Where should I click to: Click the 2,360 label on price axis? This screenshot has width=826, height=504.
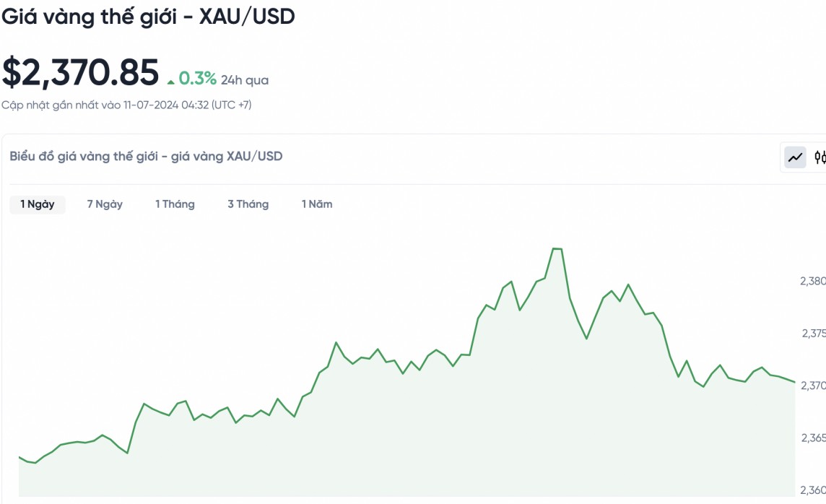coord(813,491)
